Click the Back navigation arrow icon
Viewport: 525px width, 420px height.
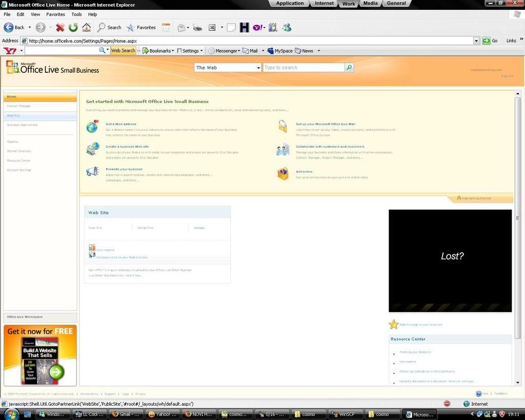pyautogui.click(x=9, y=28)
